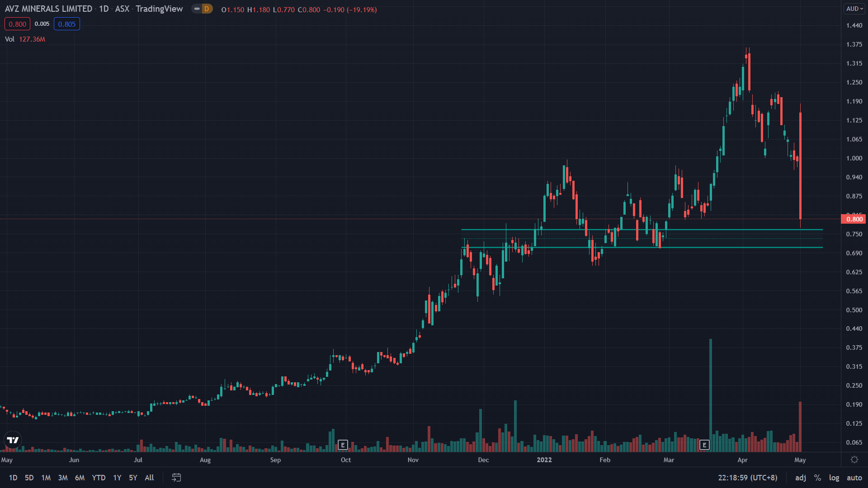Toggle log scale mode
The width and height of the screenshot is (868, 488).
834,478
